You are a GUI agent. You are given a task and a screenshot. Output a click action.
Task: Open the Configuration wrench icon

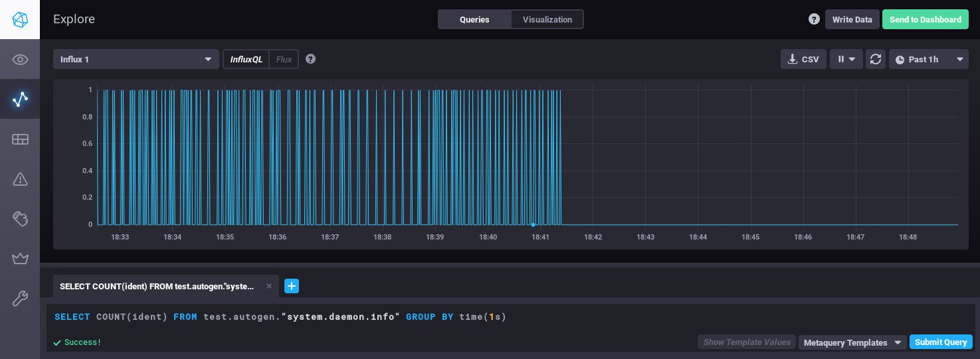(20, 298)
